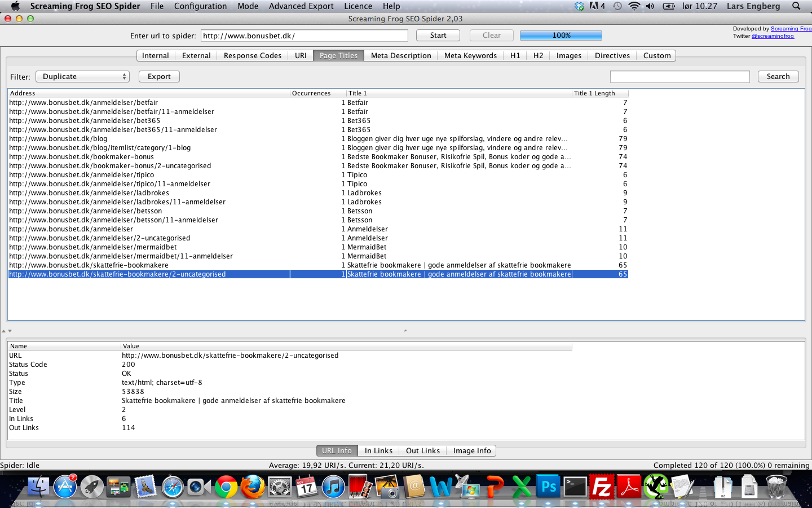Click the search text field beside Search
Screen dimensions: 812x508
[x=680, y=77]
